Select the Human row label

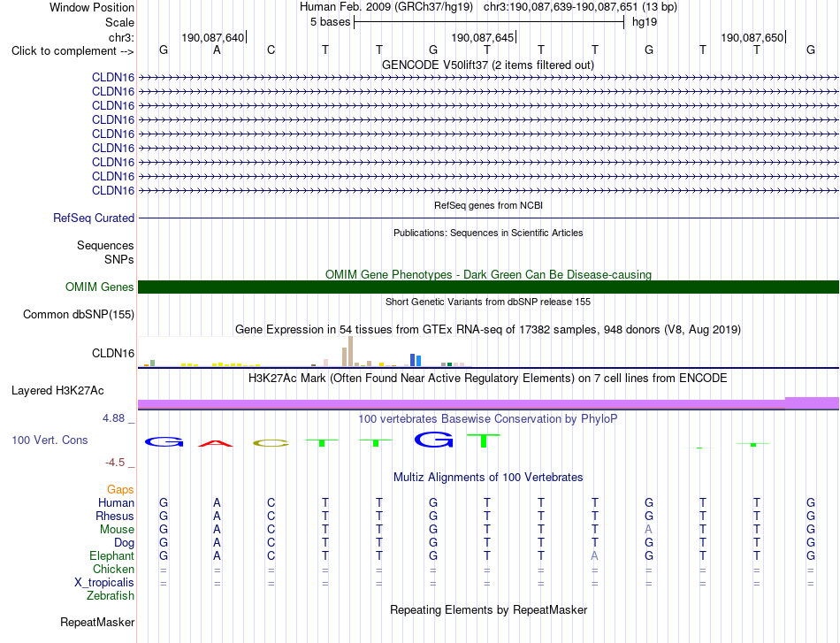click(x=116, y=502)
